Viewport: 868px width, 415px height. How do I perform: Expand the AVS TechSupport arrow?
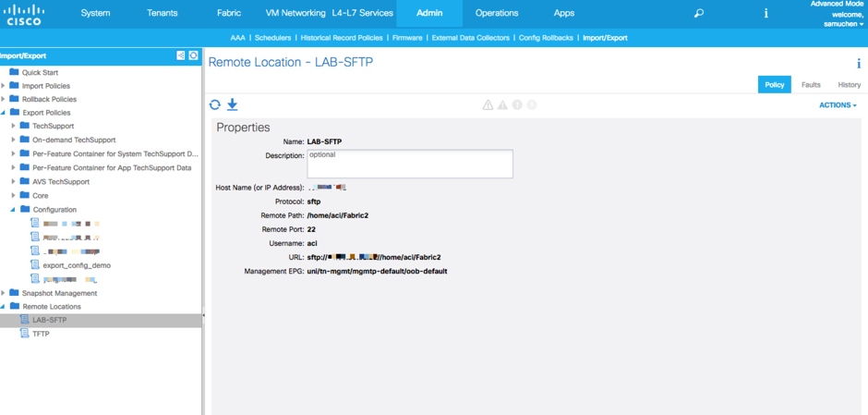(x=13, y=181)
